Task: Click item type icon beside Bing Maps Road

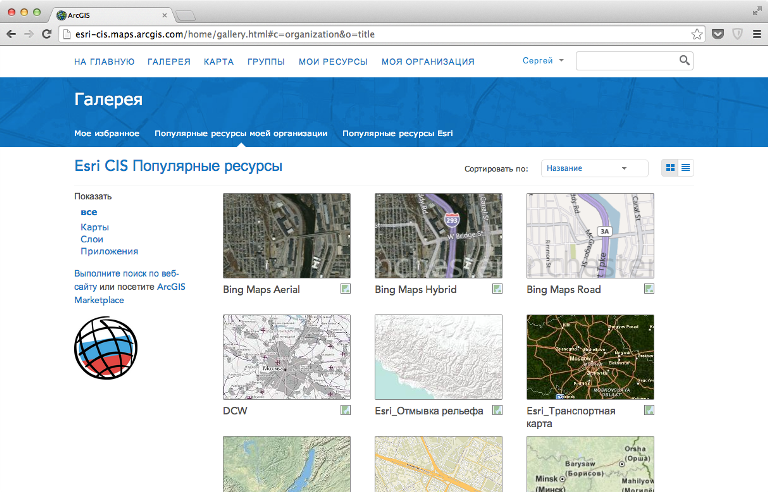Action: pos(649,289)
